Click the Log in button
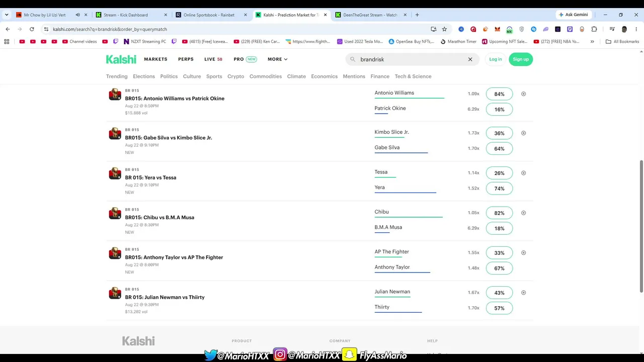 pyautogui.click(x=496, y=59)
